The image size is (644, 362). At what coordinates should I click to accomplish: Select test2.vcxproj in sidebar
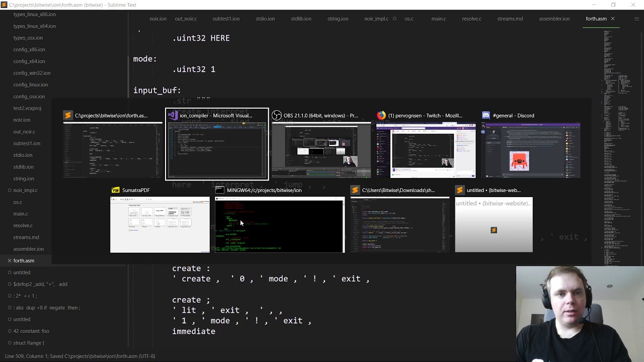27,108
